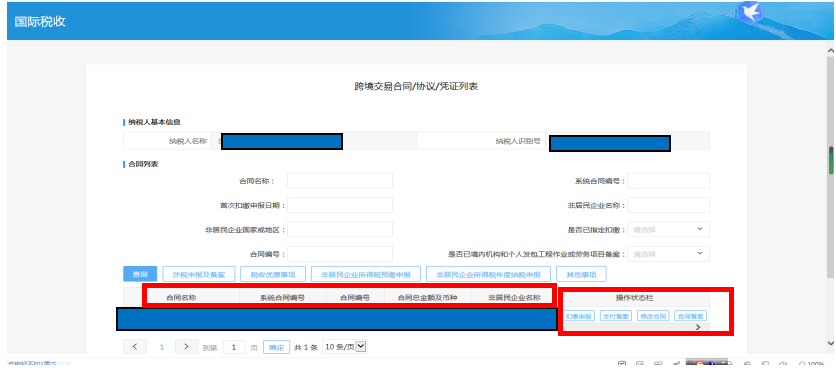Viewport: 836px width, 380px height.
Task: Open the 涉税申报及备案 menu
Action: (x=198, y=274)
